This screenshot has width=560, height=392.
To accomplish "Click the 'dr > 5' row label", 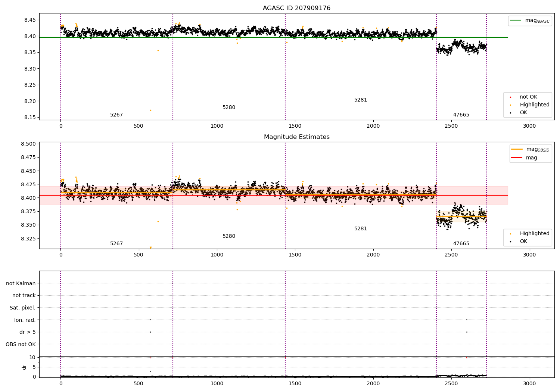I will 28,332.
